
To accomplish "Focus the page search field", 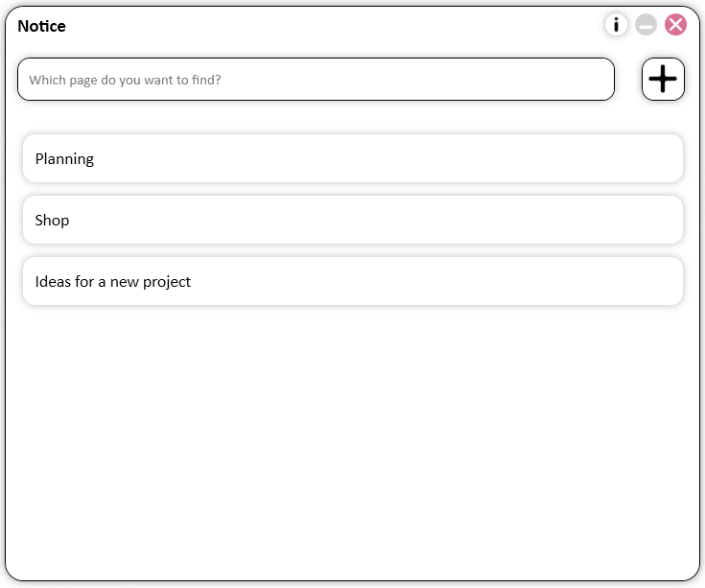I will coord(316,80).
